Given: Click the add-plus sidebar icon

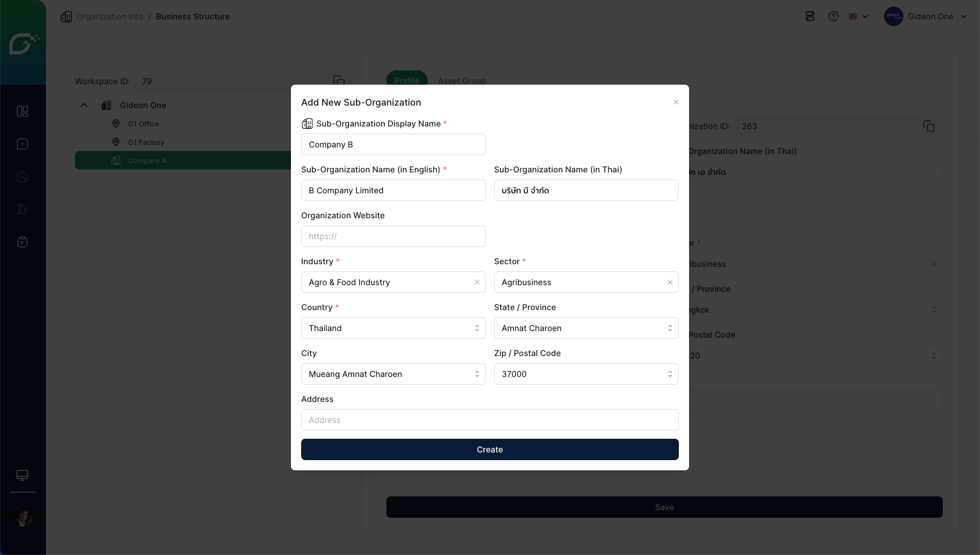Looking at the screenshot, I should tap(22, 144).
